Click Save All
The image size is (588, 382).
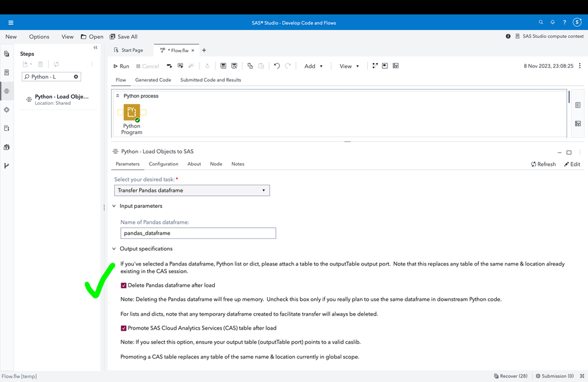[124, 36]
